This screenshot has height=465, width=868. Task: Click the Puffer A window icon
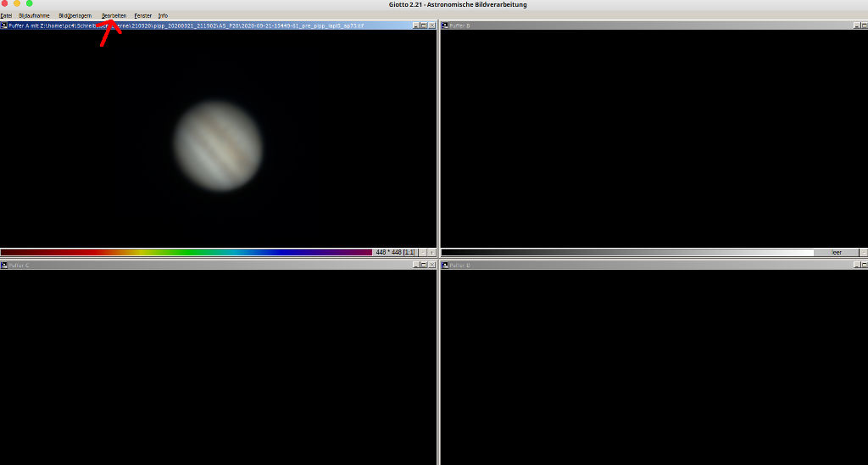pos(4,25)
